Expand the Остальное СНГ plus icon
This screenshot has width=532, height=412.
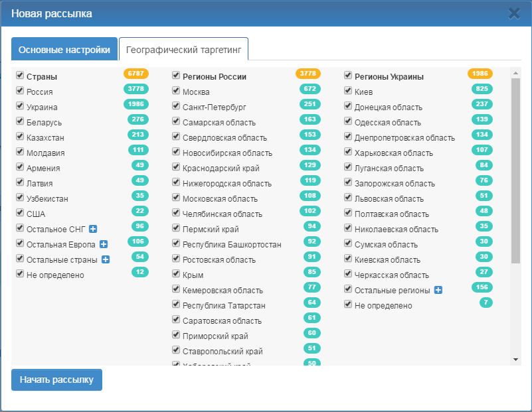point(93,229)
